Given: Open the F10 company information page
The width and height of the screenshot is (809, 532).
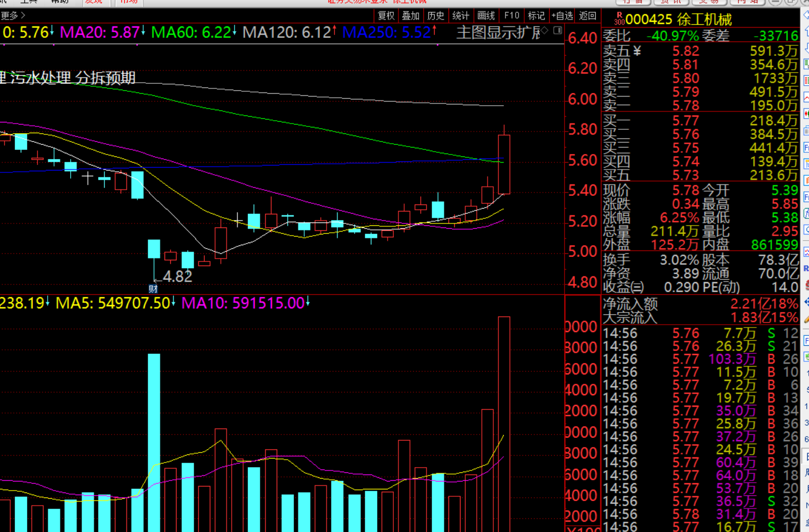Looking at the screenshot, I should [511, 16].
